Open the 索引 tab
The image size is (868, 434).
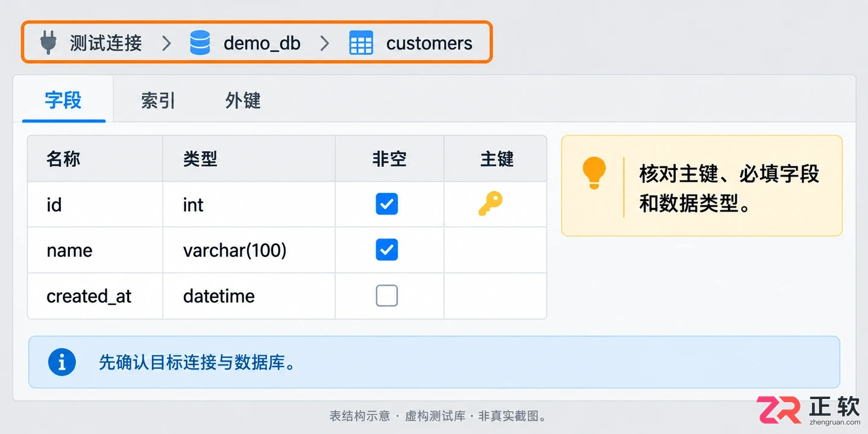158,100
